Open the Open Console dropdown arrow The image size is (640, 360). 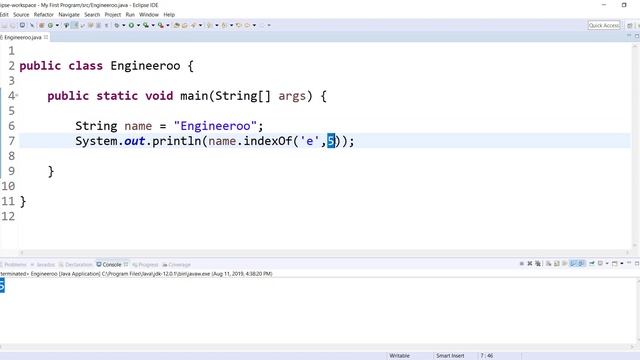click(x=622, y=264)
